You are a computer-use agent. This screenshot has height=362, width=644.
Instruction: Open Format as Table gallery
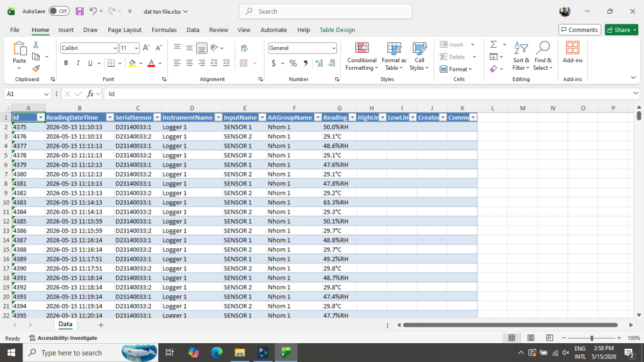coord(394,57)
